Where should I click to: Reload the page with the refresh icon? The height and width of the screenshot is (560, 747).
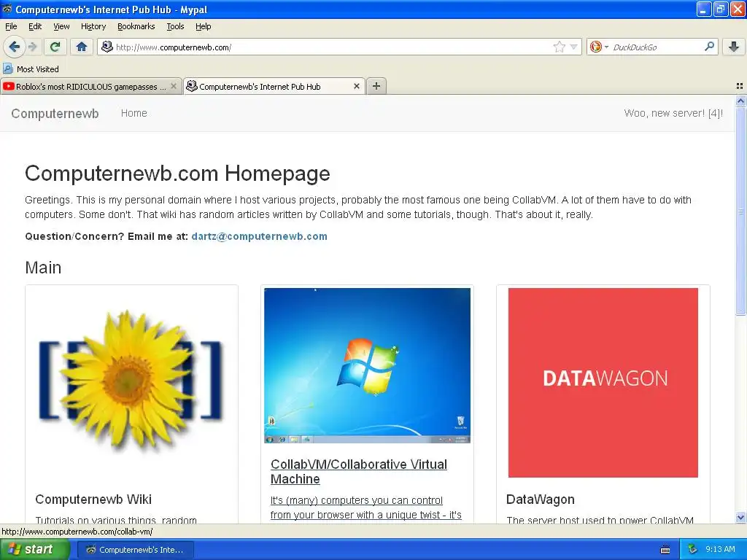[x=55, y=47]
